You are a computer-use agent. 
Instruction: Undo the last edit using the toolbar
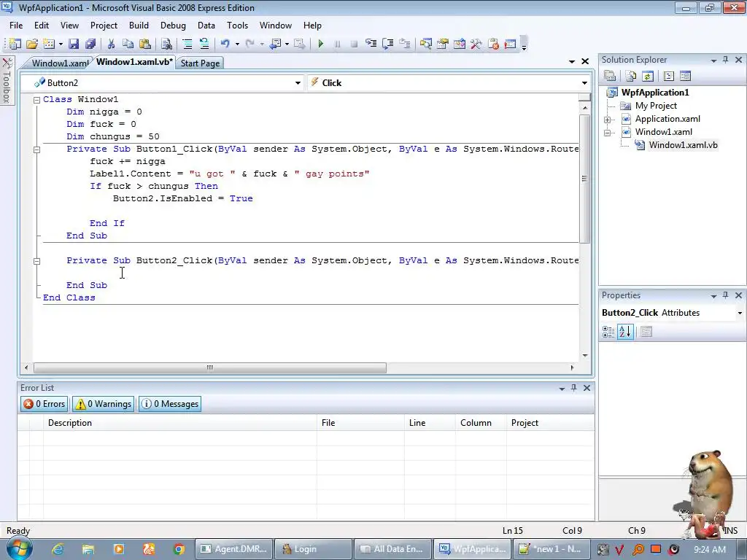point(225,44)
